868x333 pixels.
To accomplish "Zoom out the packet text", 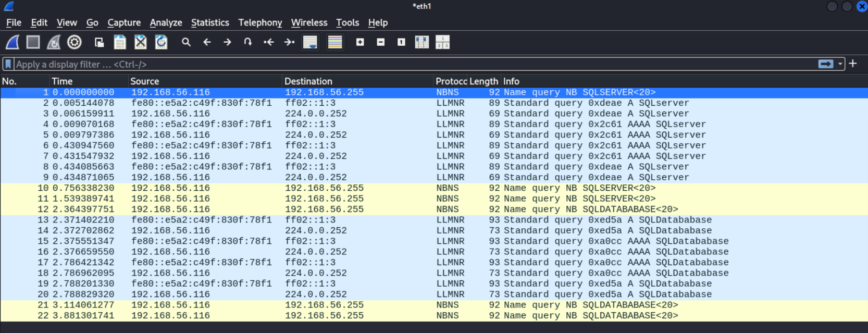I will (x=381, y=42).
